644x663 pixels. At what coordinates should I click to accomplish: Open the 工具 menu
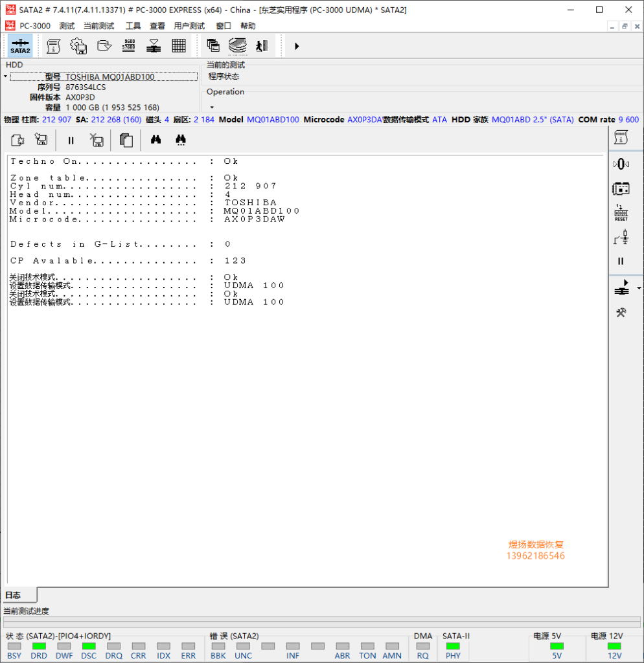pos(133,26)
